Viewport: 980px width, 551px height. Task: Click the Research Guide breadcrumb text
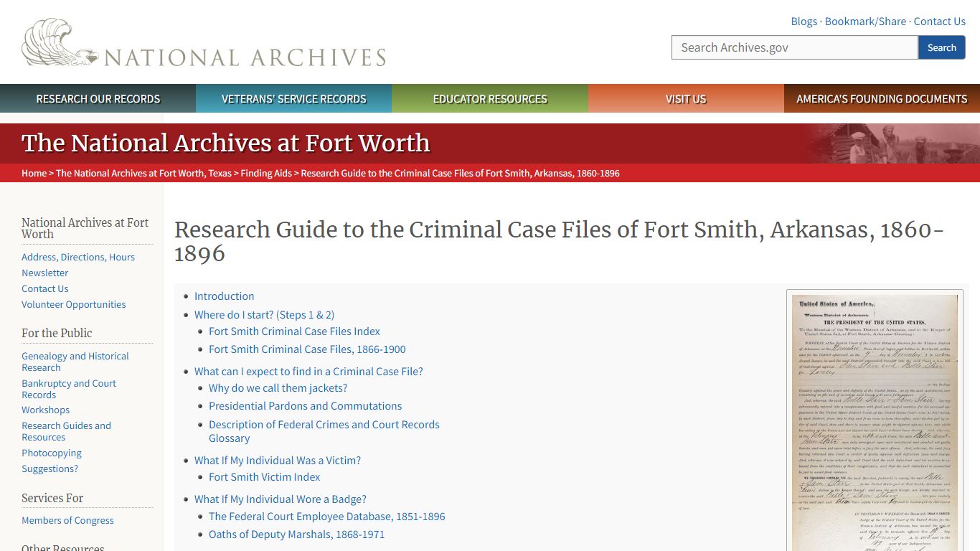460,173
